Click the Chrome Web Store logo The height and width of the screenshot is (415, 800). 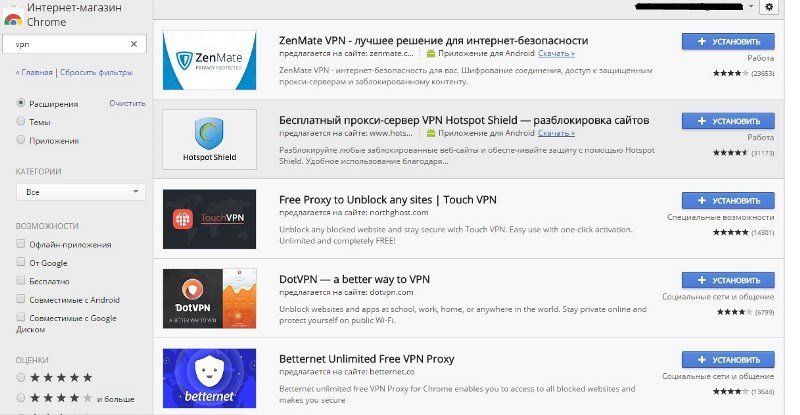point(13,18)
